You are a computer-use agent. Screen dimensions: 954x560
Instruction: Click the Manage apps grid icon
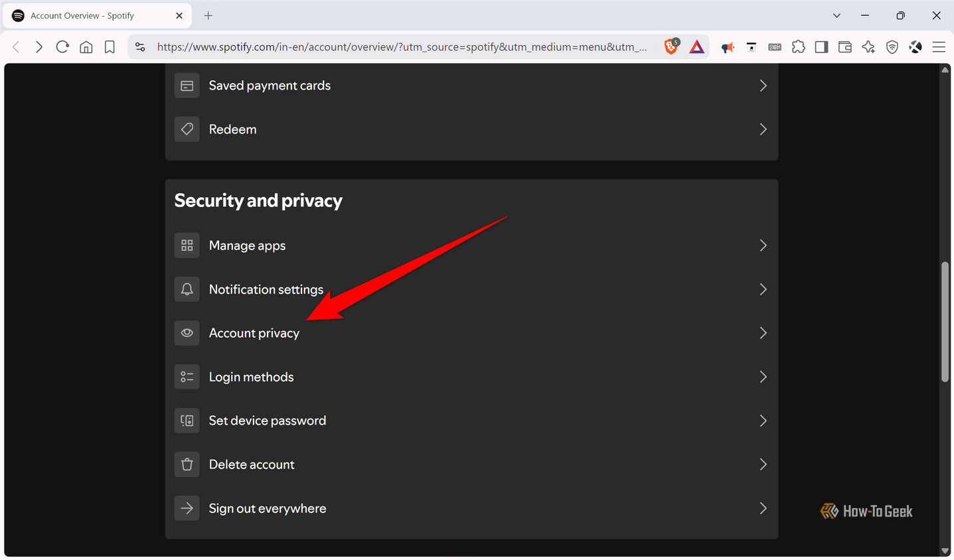(187, 245)
